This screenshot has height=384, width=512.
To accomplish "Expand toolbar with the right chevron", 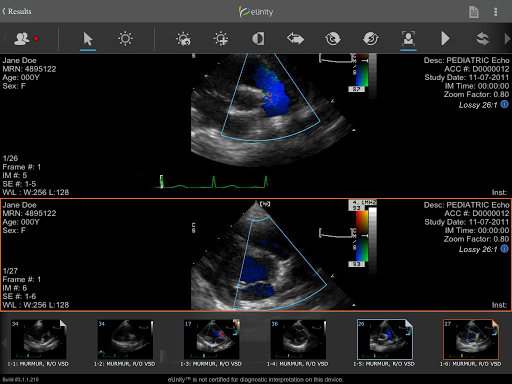I will [x=507, y=39].
